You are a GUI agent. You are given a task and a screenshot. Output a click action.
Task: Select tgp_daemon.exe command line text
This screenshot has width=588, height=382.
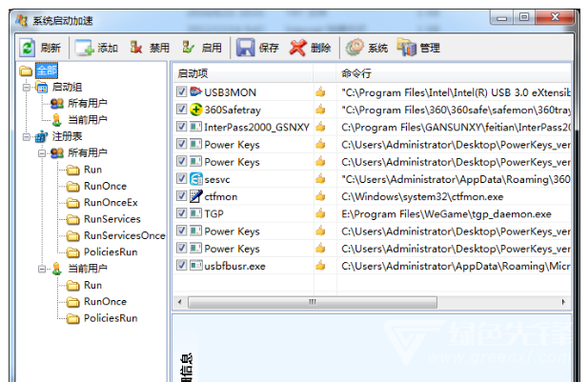[446, 213]
